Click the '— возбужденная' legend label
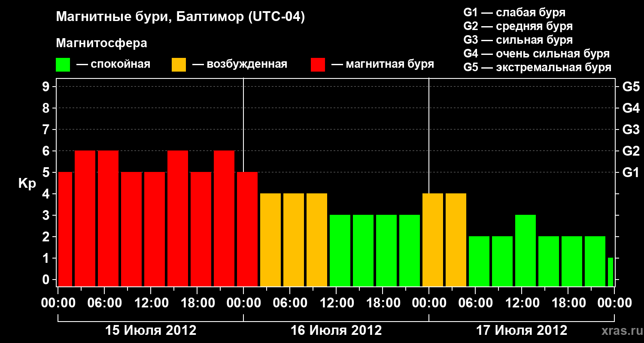Viewport: 644px width, 343px height. click(x=240, y=64)
